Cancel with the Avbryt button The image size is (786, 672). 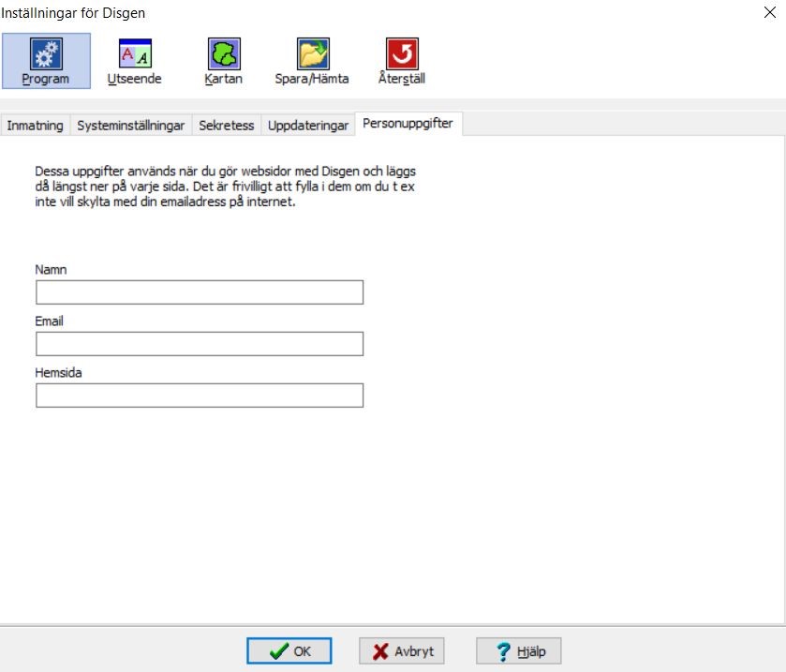point(402,651)
